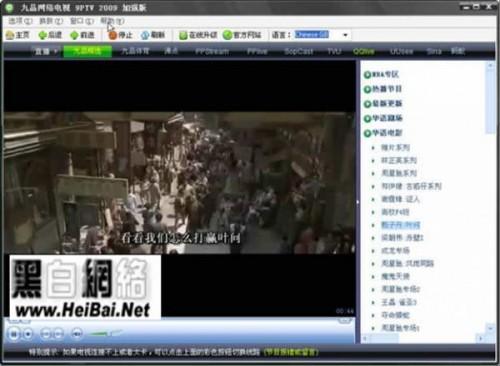Switch to the 九品体育 tab
This screenshot has height=366, width=500.
135,51
